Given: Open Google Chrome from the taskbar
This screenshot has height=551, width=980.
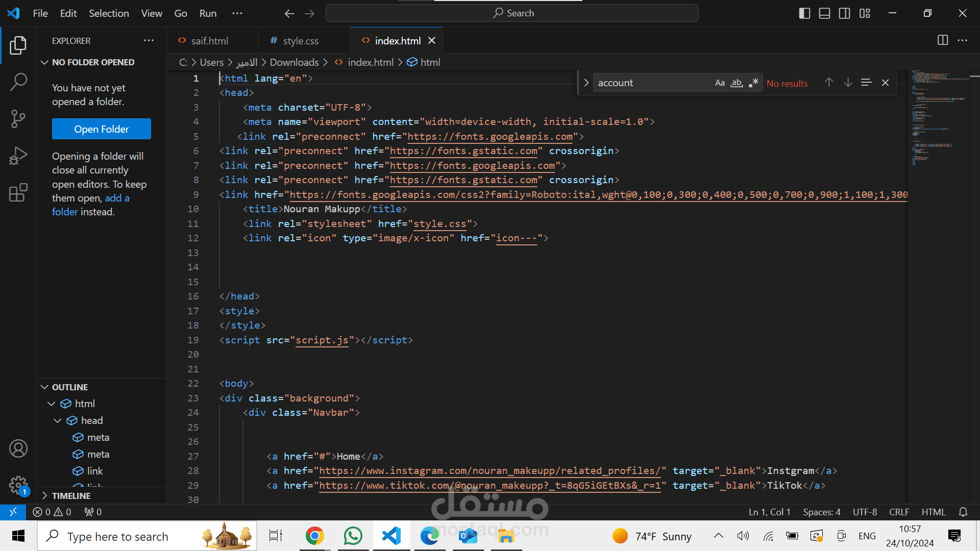Looking at the screenshot, I should tap(315, 536).
